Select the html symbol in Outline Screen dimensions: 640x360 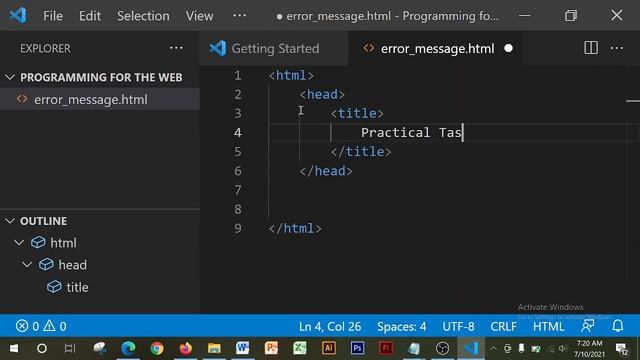coord(63,243)
